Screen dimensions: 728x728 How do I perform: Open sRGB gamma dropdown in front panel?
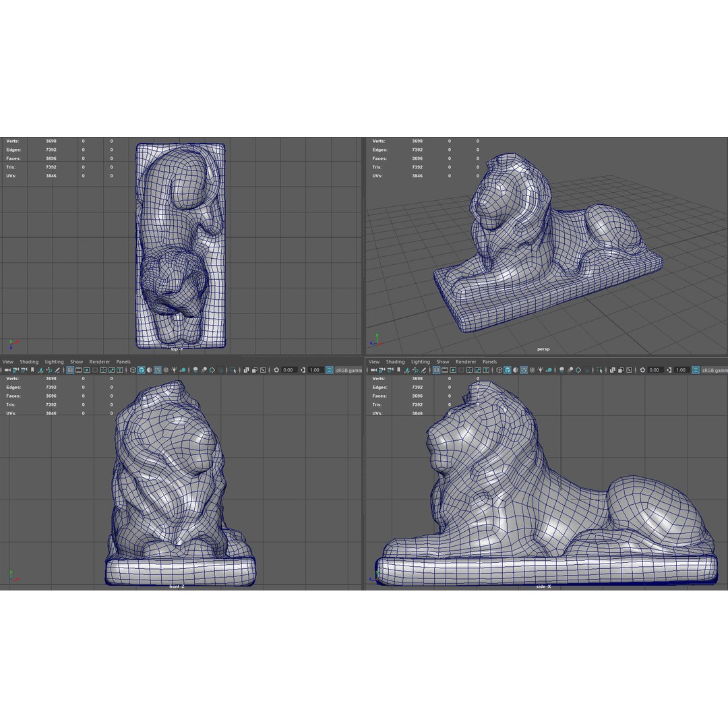click(x=348, y=370)
